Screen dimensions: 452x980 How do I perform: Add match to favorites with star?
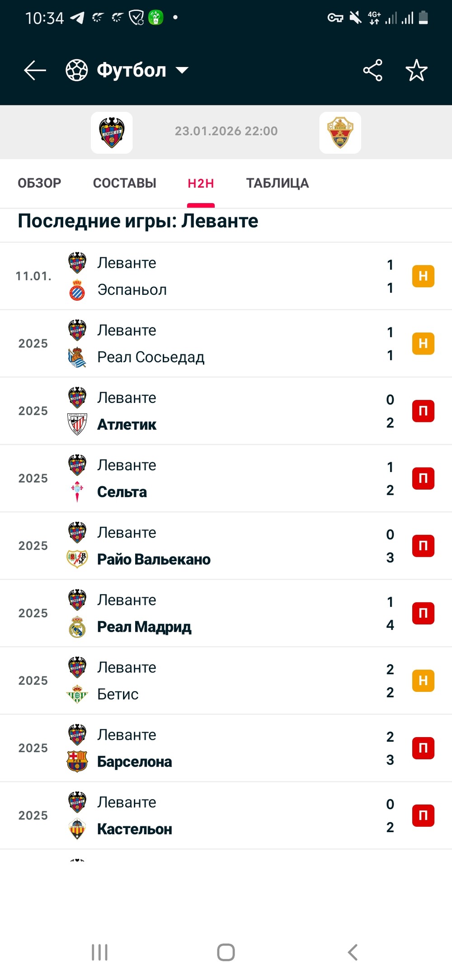tap(416, 71)
